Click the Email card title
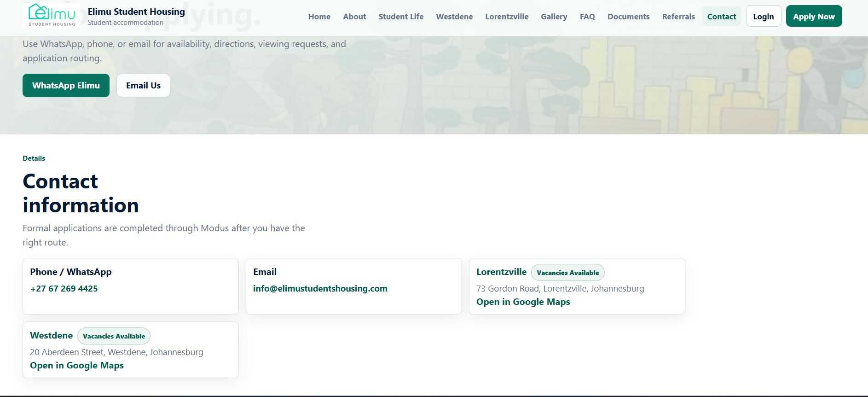Viewport: 868px width, 397px height. (x=265, y=272)
